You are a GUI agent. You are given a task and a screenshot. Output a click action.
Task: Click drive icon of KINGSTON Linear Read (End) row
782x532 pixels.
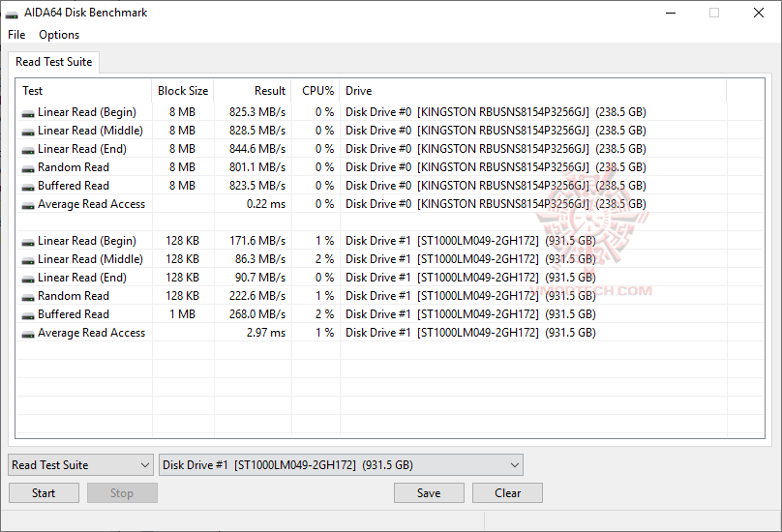tap(28, 150)
